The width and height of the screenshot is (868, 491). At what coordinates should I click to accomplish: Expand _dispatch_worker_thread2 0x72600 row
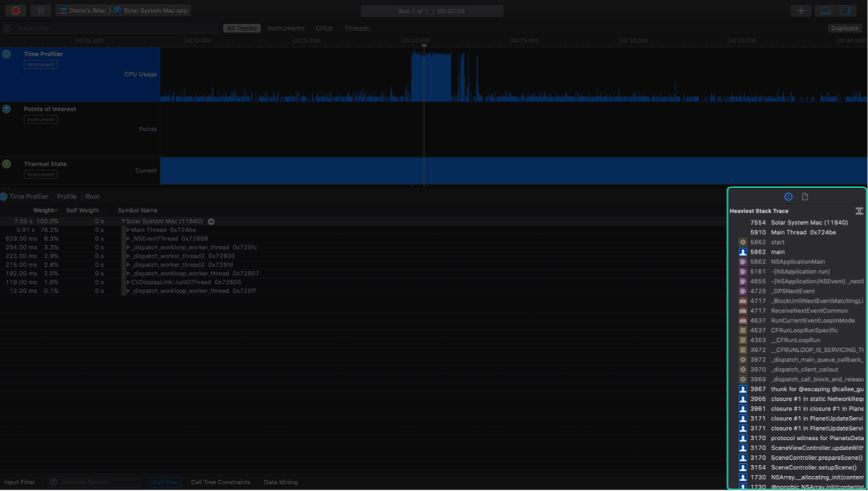[x=128, y=256]
